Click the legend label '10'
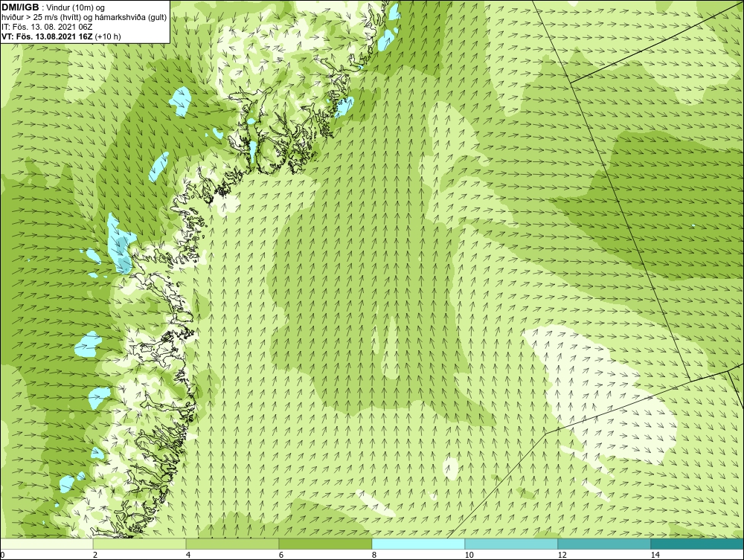This screenshot has width=744, height=560. click(469, 555)
